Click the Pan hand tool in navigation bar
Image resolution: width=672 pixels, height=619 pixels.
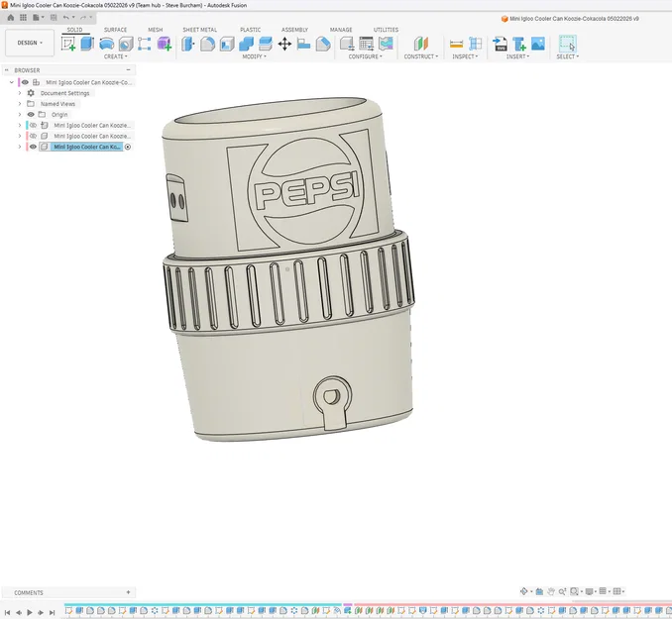point(551,591)
